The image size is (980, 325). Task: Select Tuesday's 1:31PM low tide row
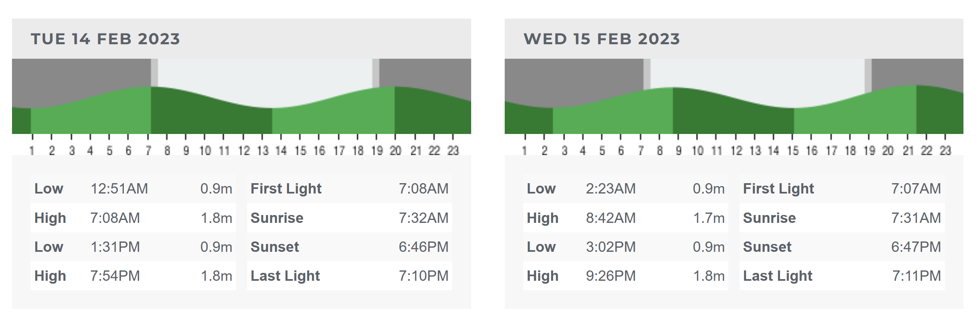coord(133,247)
